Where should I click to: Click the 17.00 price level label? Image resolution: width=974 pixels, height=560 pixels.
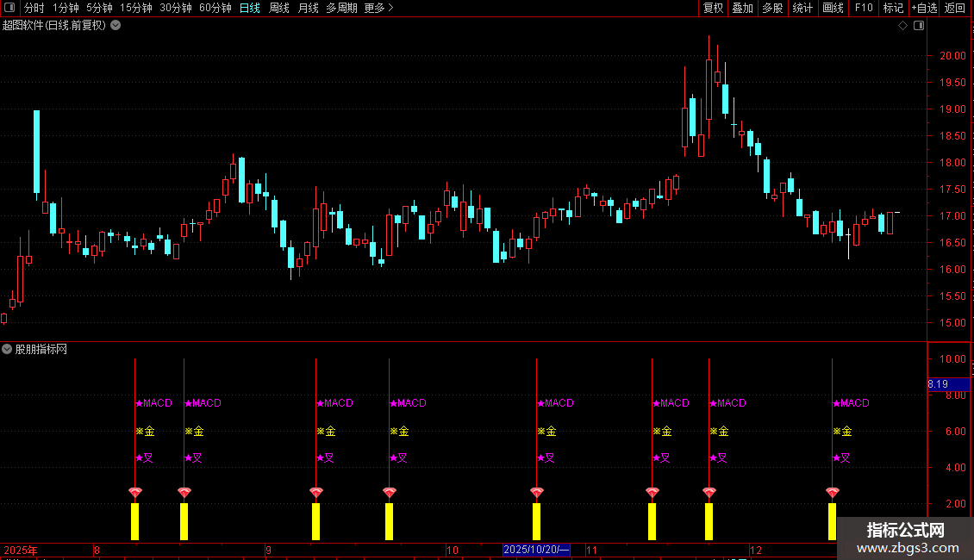[952, 216]
